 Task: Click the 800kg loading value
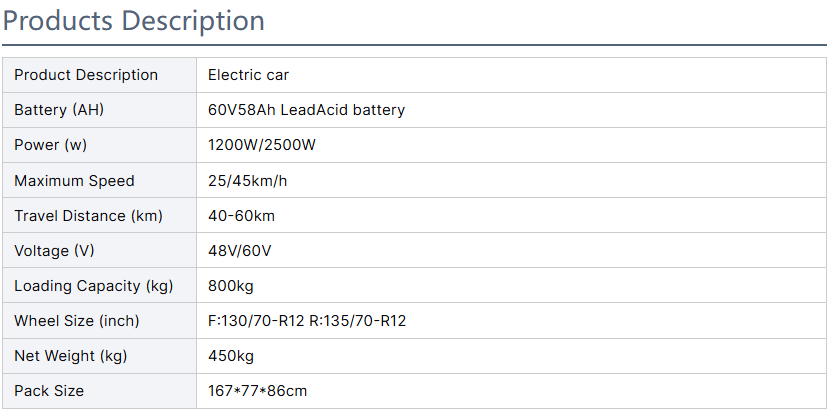pos(231,286)
